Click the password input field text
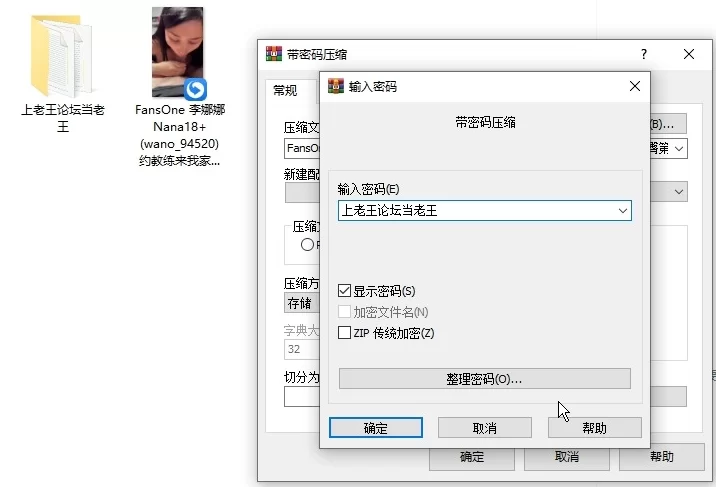The image size is (716, 487). click(x=390, y=211)
